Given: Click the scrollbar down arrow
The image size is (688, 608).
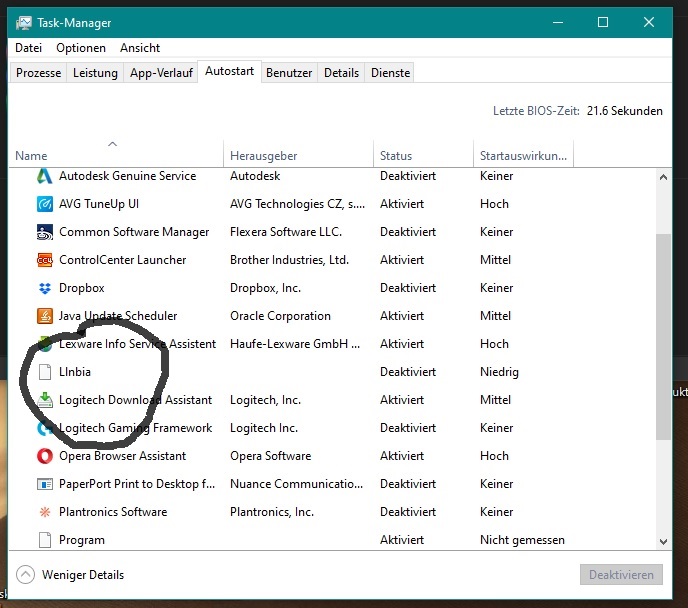Looking at the screenshot, I should point(663,542).
